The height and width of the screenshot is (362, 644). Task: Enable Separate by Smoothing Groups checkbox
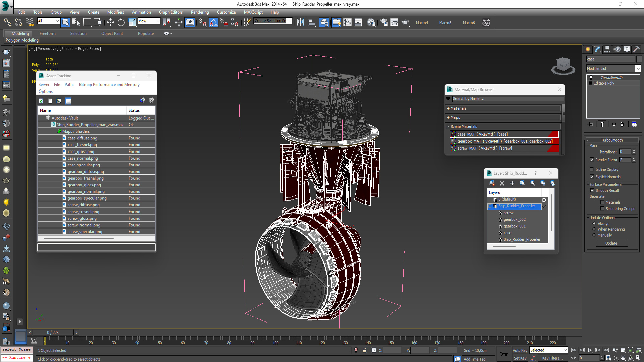(602, 208)
